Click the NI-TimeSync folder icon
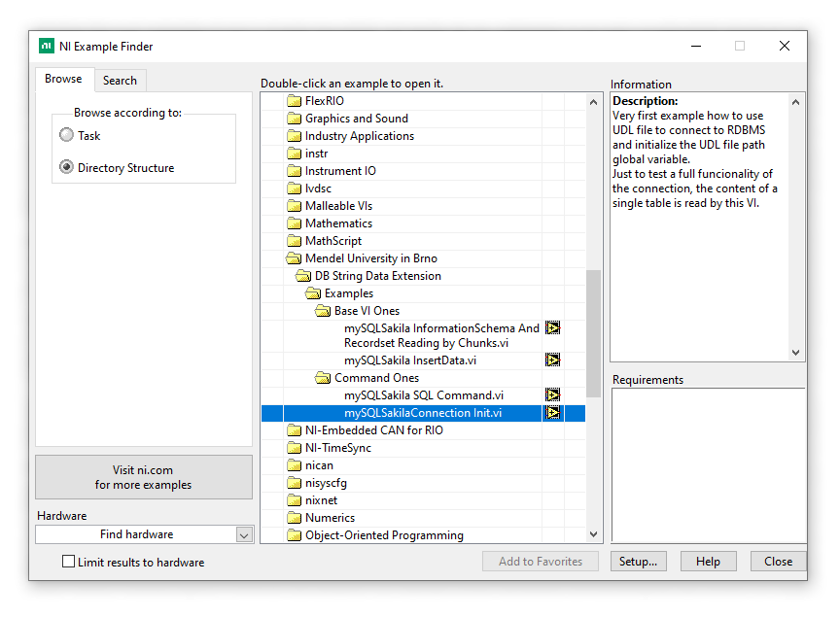Screen dimensions: 840x617 [x=294, y=448]
